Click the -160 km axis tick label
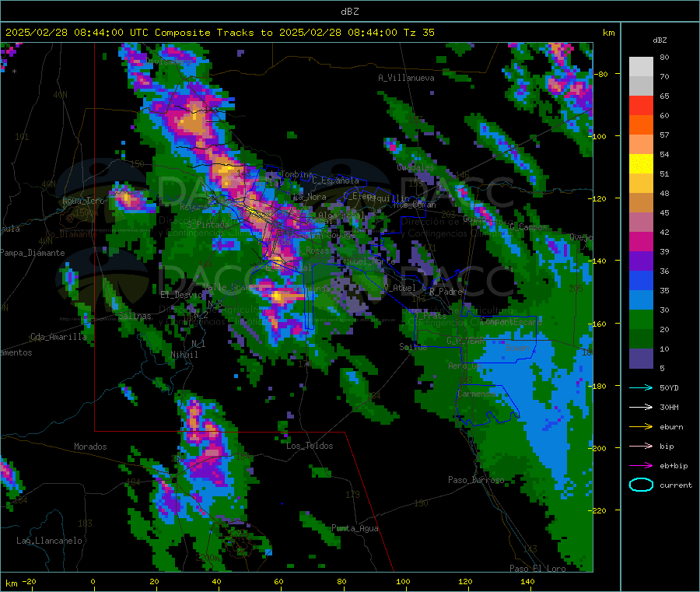This screenshot has width=700, height=592. click(599, 324)
